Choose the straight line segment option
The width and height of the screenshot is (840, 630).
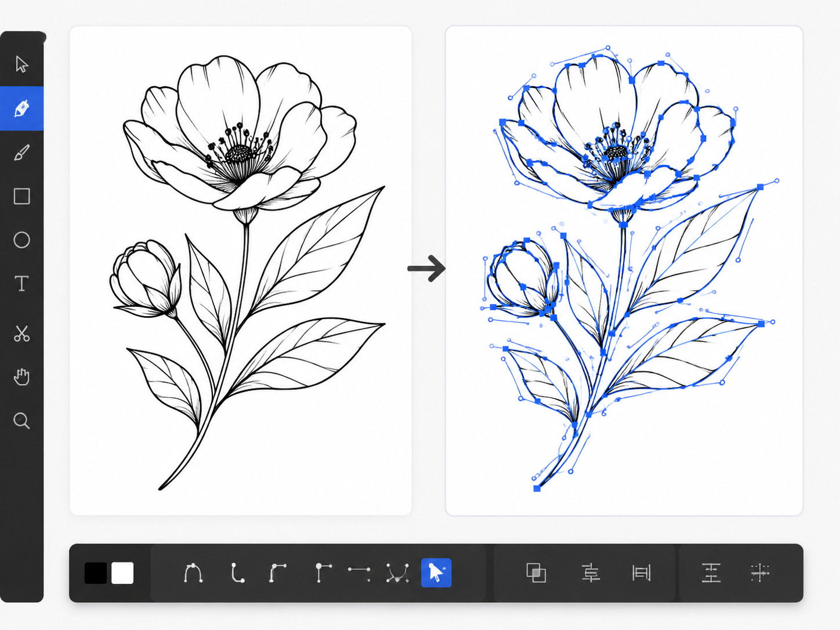pos(359,573)
